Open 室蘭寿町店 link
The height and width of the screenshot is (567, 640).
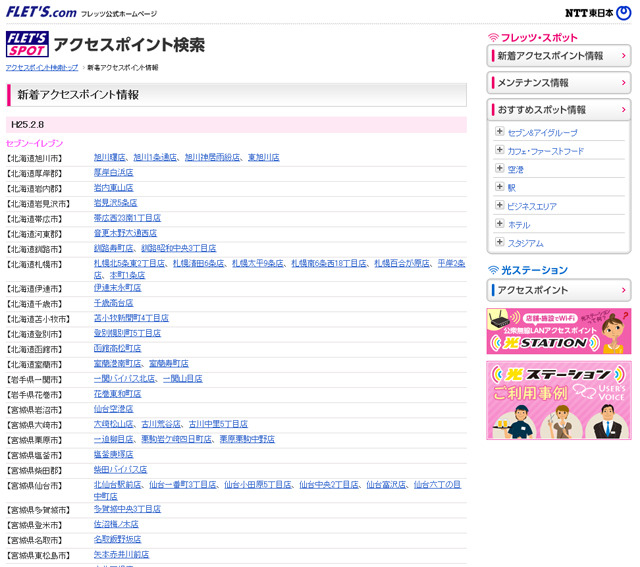169,363
